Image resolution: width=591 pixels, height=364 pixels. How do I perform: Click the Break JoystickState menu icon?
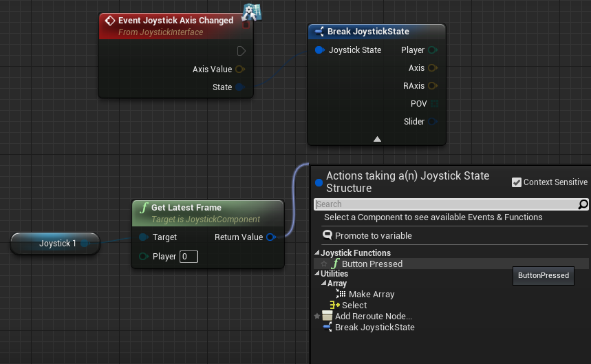click(x=327, y=327)
